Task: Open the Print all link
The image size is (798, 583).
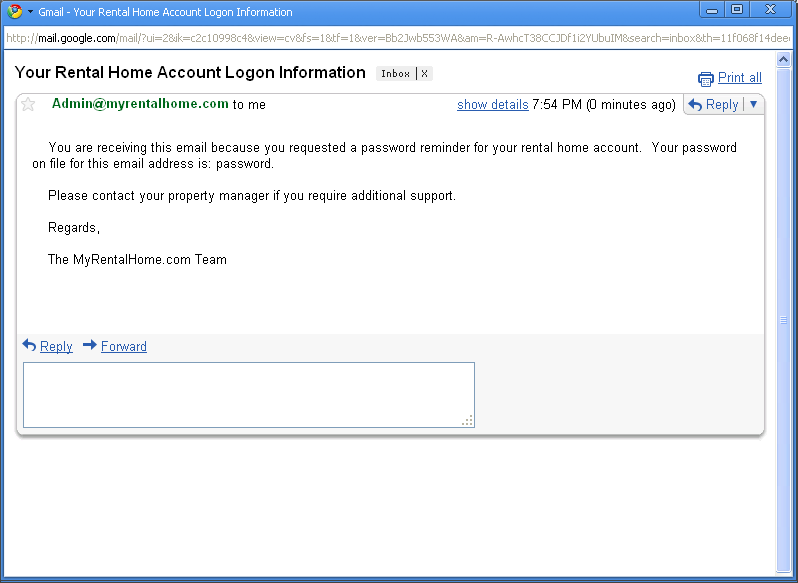Action: [x=739, y=77]
